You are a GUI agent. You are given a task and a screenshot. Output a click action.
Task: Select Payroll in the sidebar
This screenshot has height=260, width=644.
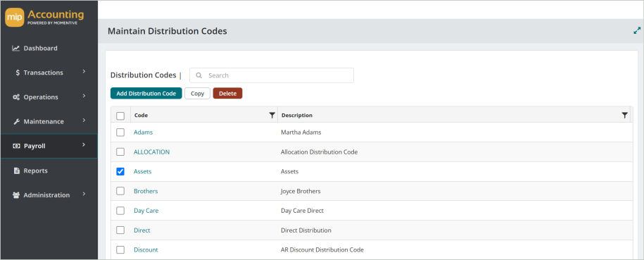[x=49, y=146]
